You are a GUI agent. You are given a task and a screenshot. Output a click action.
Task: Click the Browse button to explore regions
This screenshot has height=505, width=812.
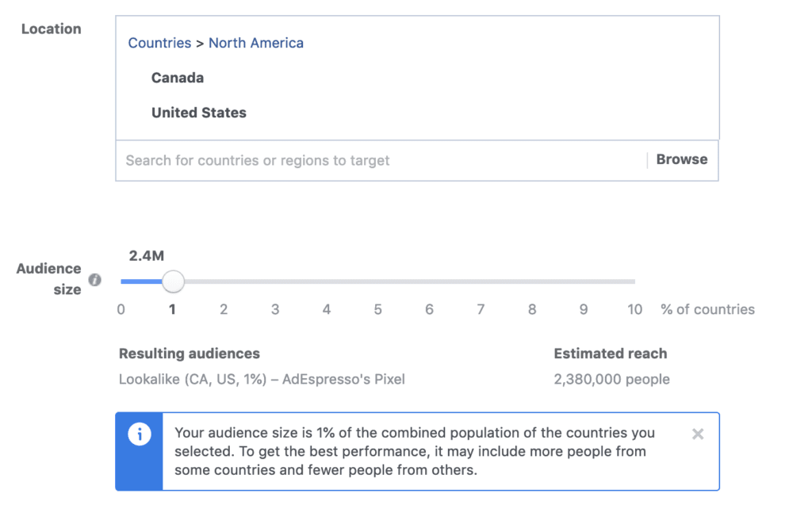click(x=680, y=159)
